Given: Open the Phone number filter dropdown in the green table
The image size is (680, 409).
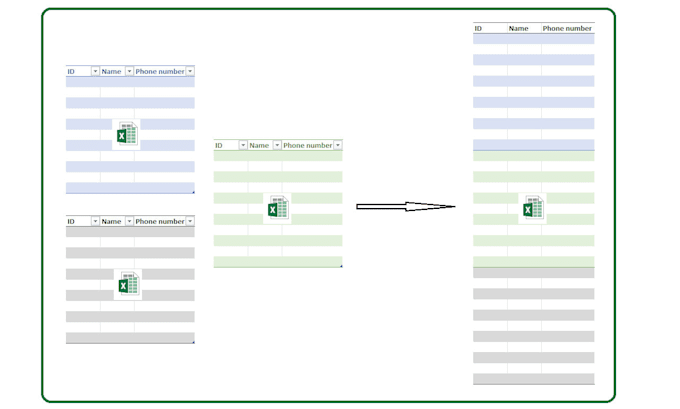Looking at the screenshot, I should pos(338,145).
